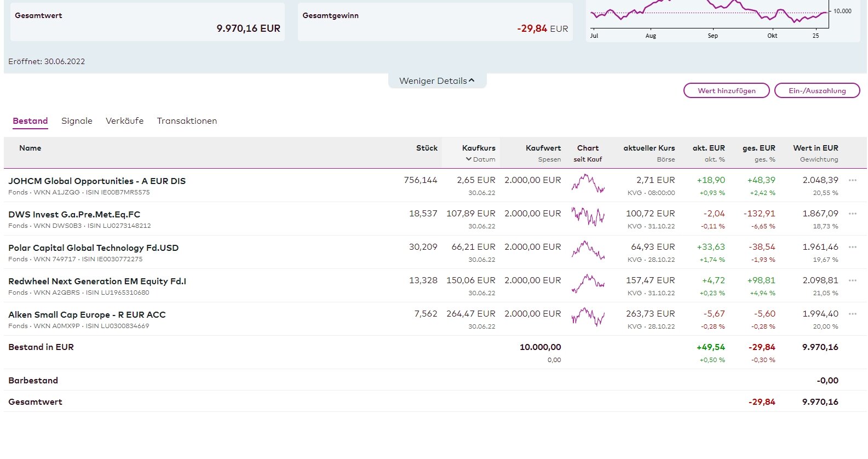The width and height of the screenshot is (868, 459).
Task: Click the Wert hinzufügen button
Action: [726, 91]
